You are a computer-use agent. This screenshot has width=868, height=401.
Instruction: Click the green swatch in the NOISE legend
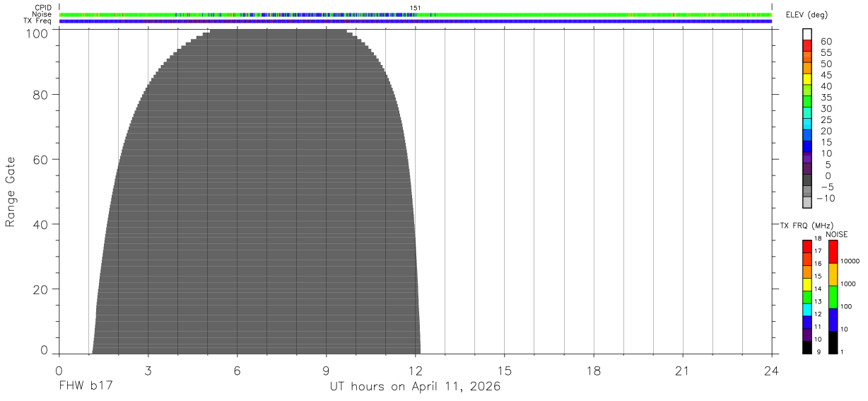tap(833, 297)
